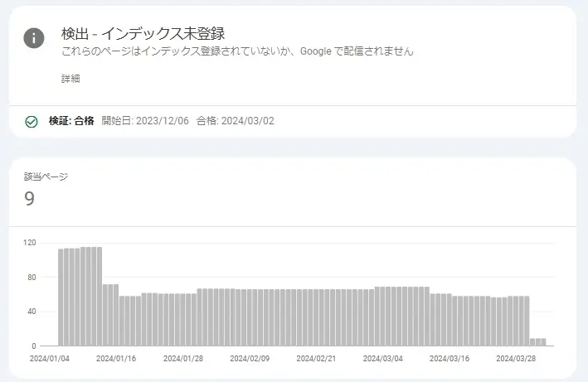
Task: Click the first chart bar at 2024/01/04
Action: click(61, 297)
